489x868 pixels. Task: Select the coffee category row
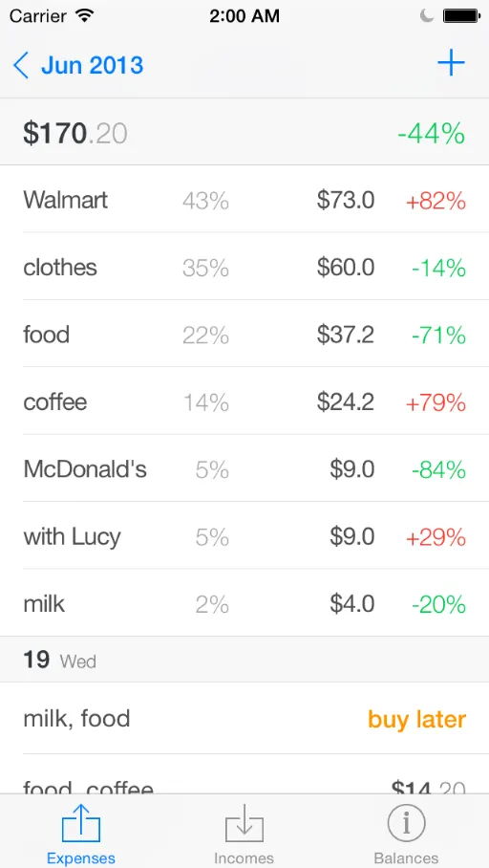tap(244, 401)
